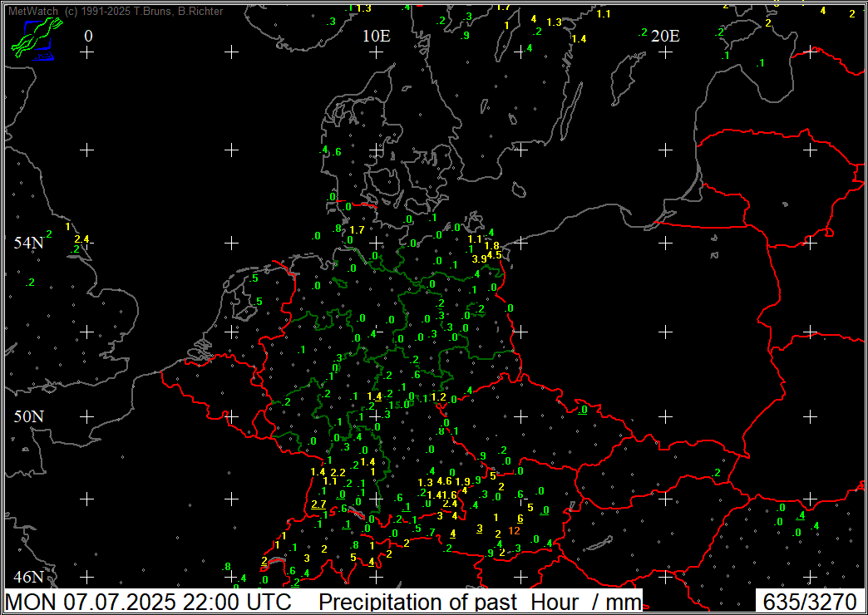Click the underlined yellow '2.7' value
Image resolution: width=868 pixels, height=615 pixels.
tap(319, 504)
